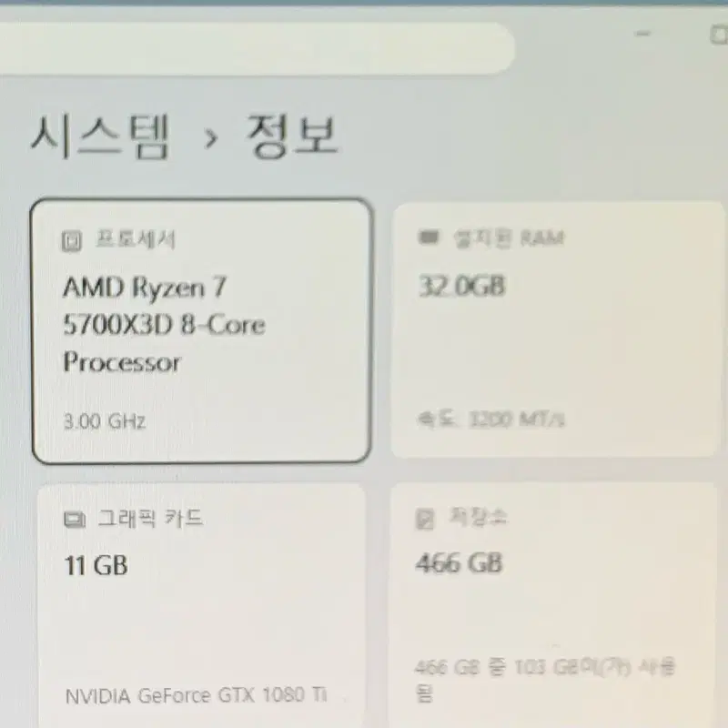Click the graphics card icon
This screenshot has height=728, width=728.
[x=75, y=519]
